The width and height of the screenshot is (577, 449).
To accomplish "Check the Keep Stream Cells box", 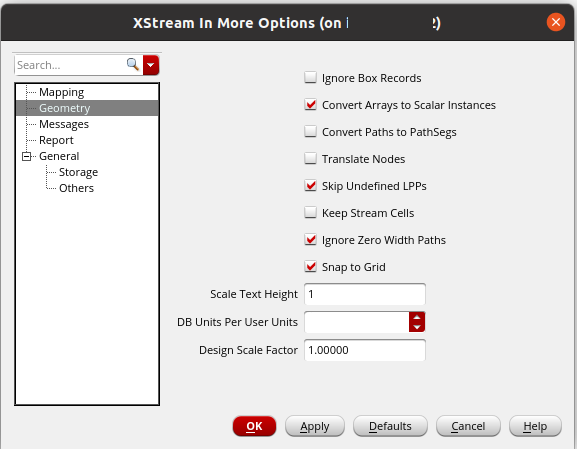I will [x=311, y=212].
